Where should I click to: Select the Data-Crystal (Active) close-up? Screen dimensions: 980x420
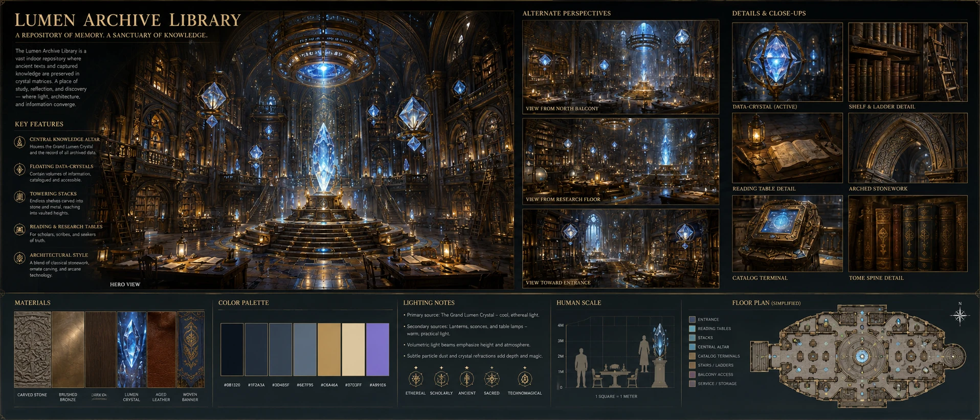[787, 62]
